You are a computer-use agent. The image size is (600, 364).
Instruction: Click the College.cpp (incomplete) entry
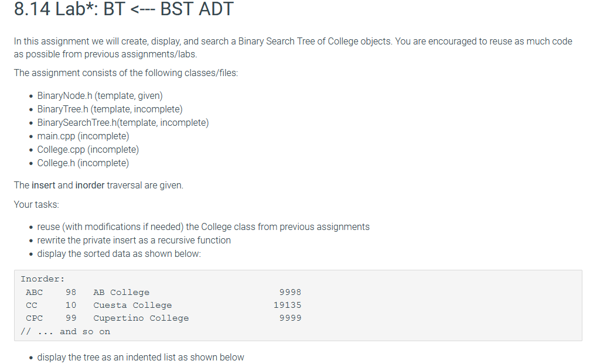(x=88, y=149)
